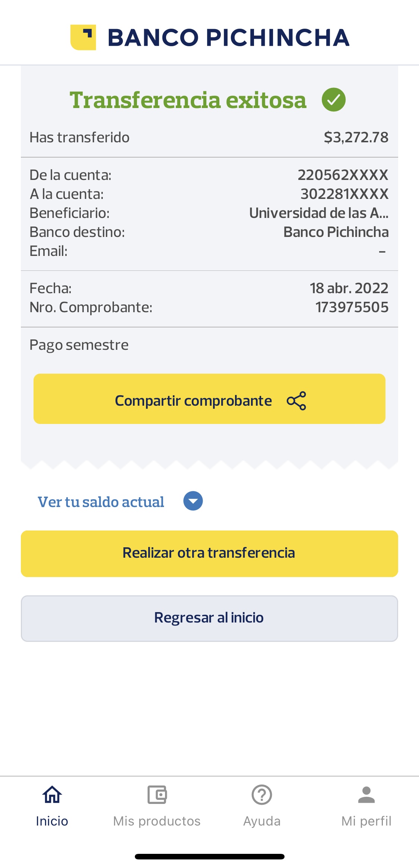Switch to the Mis productos tab
This screenshot has height=868, width=419.
click(x=157, y=821)
